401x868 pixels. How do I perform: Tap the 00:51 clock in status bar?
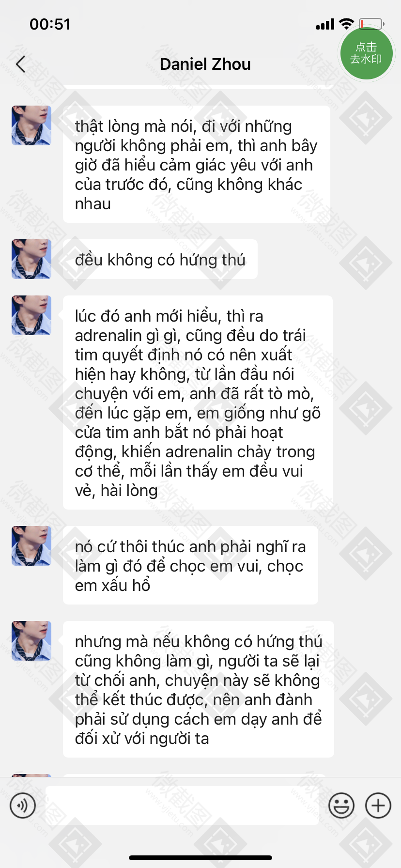pyautogui.click(x=50, y=24)
